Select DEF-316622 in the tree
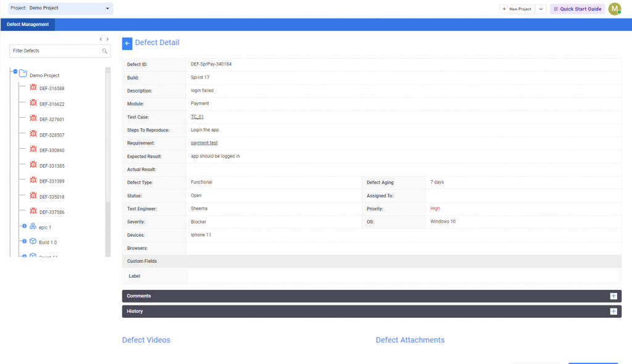This screenshot has height=364, width=632. (52, 104)
